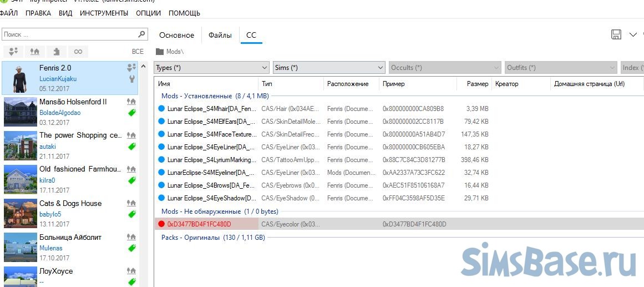
Task: Click the infinity filter icon
Action: point(78,52)
